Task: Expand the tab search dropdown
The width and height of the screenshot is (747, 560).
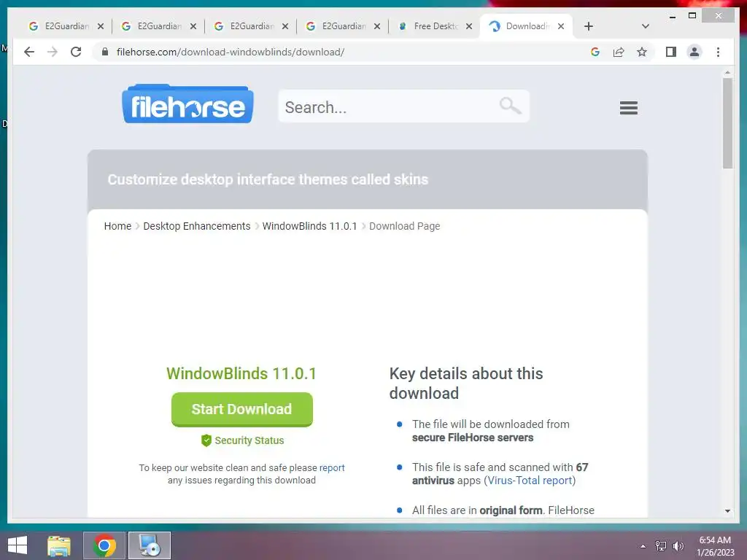Action: pyautogui.click(x=645, y=26)
